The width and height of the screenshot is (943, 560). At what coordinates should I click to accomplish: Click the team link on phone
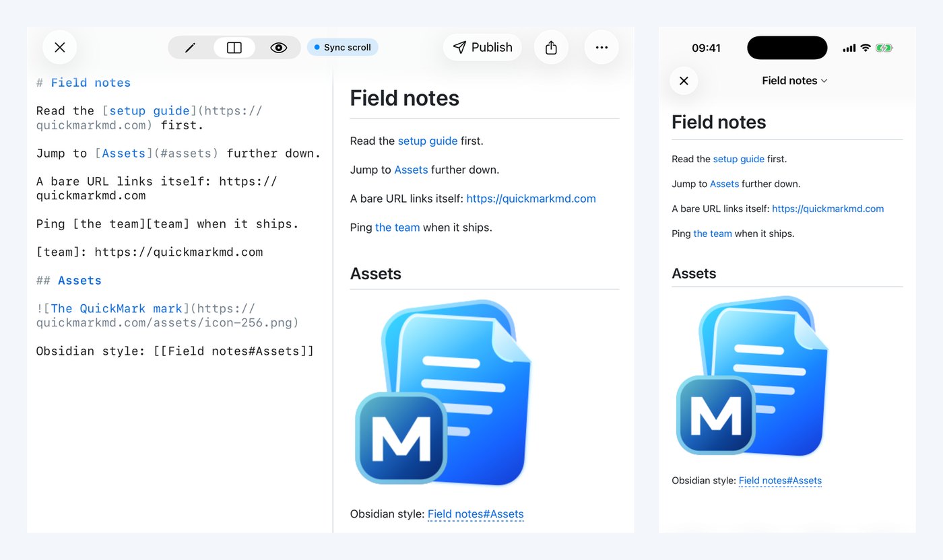(713, 234)
